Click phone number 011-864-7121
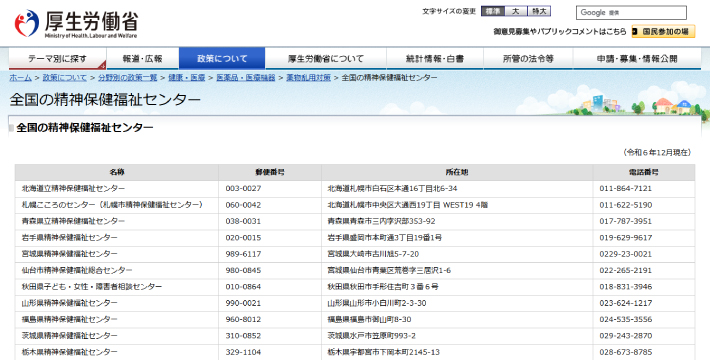710x360 pixels. (625, 188)
